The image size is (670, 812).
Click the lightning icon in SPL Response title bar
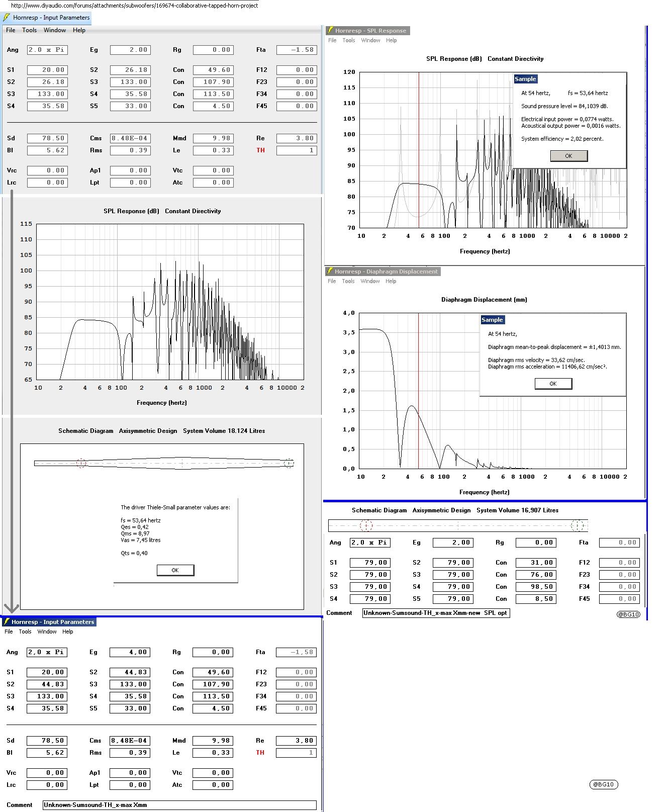[330, 30]
